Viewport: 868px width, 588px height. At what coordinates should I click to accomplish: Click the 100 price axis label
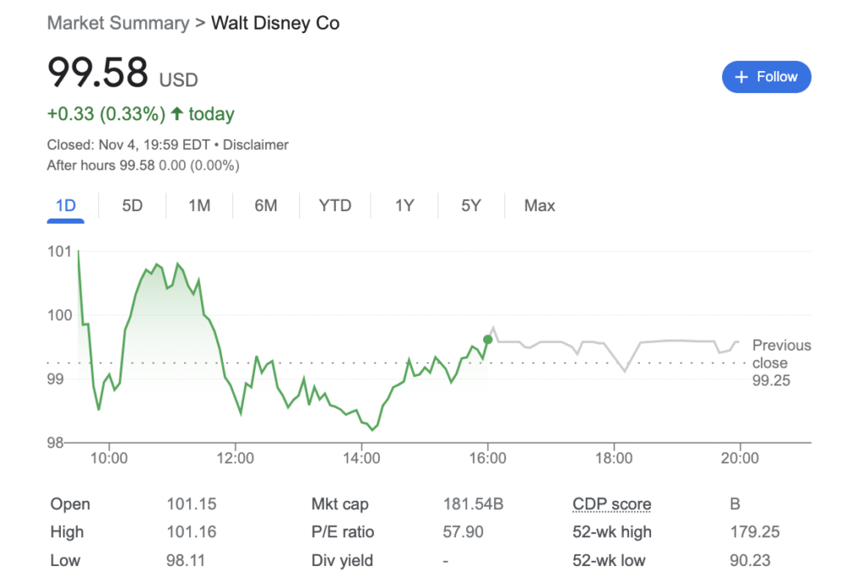tap(60, 315)
